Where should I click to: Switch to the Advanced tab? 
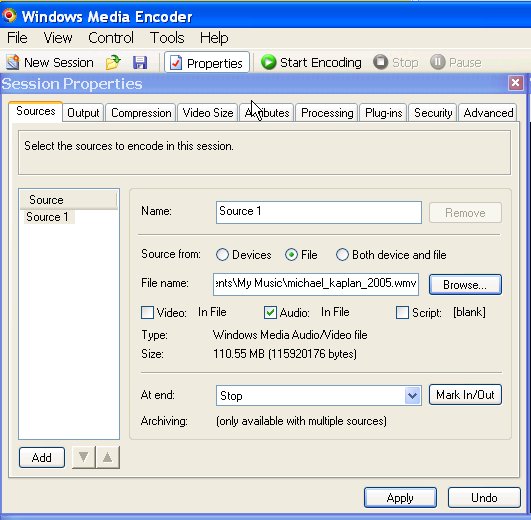point(488,113)
